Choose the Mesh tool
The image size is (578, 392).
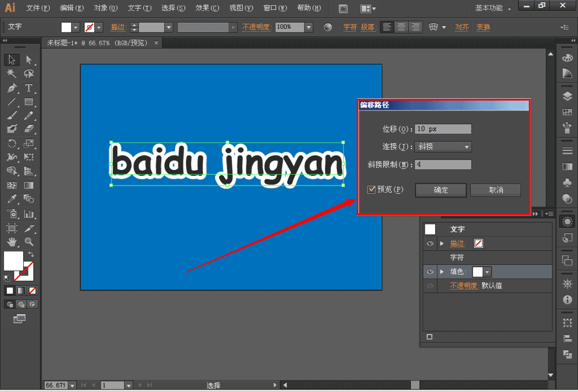click(x=12, y=185)
